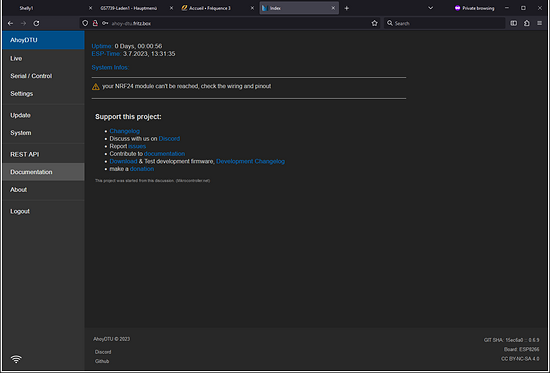Open Serial / Control in sidebar
The width and height of the screenshot is (550, 373).
[x=43, y=76]
